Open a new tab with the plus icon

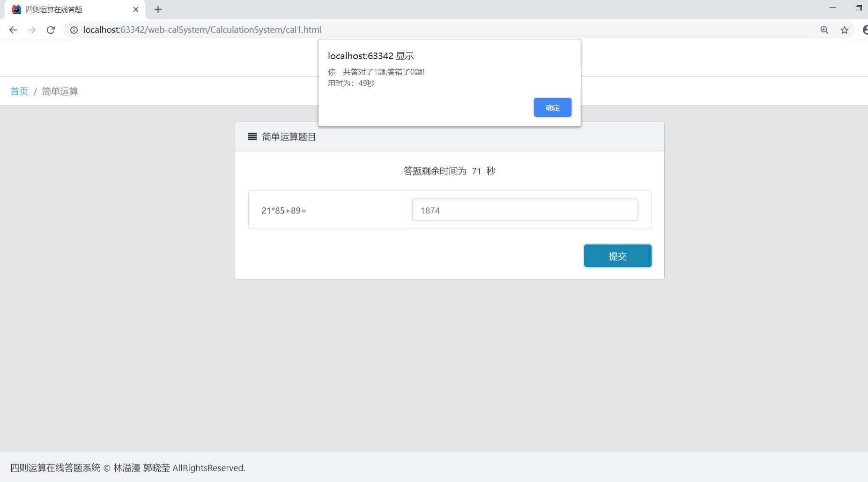coord(158,9)
